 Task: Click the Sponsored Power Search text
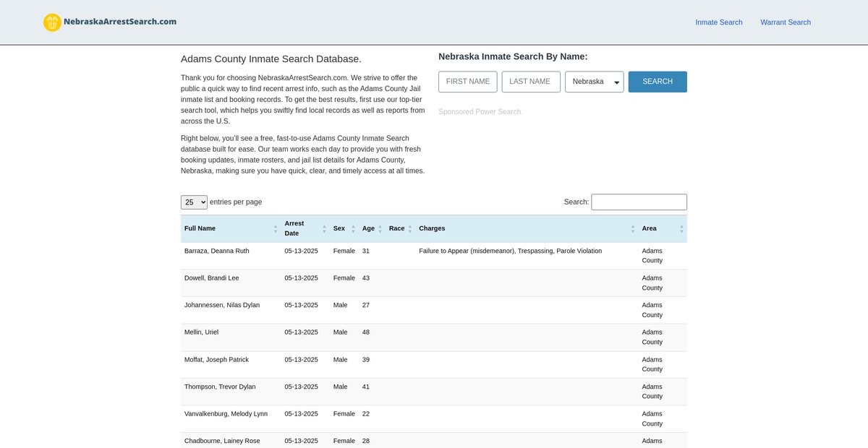point(480,112)
